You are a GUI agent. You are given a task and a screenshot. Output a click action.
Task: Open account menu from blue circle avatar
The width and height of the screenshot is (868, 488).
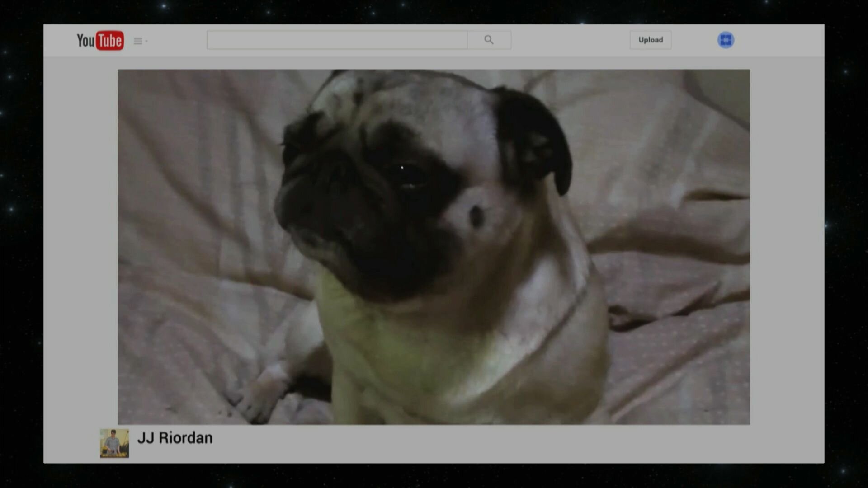pos(726,40)
